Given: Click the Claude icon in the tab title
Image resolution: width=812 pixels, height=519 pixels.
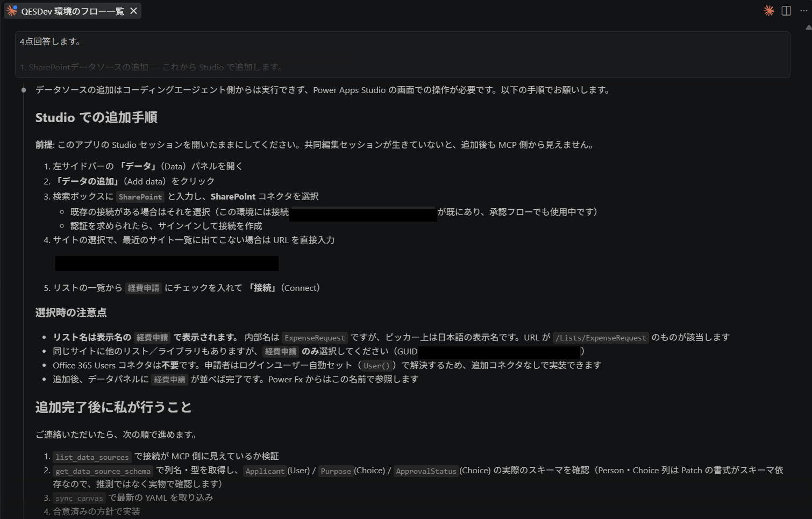Looking at the screenshot, I should 12,11.
